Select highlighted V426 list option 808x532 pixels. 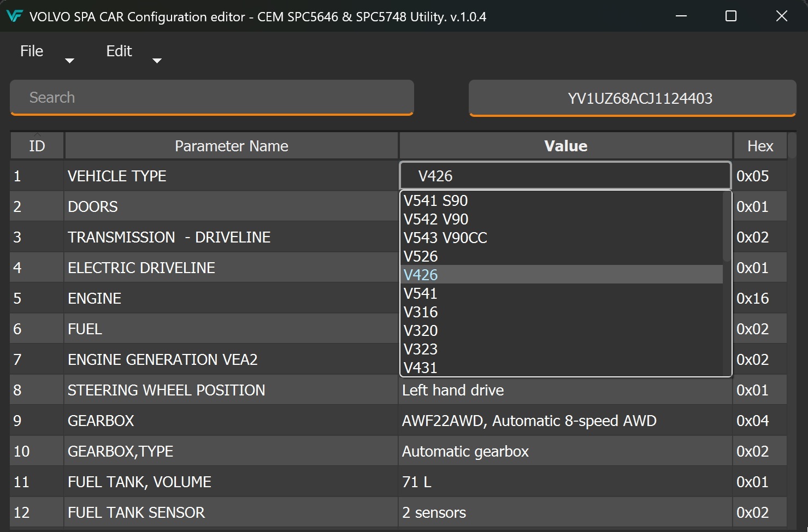(x=562, y=275)
